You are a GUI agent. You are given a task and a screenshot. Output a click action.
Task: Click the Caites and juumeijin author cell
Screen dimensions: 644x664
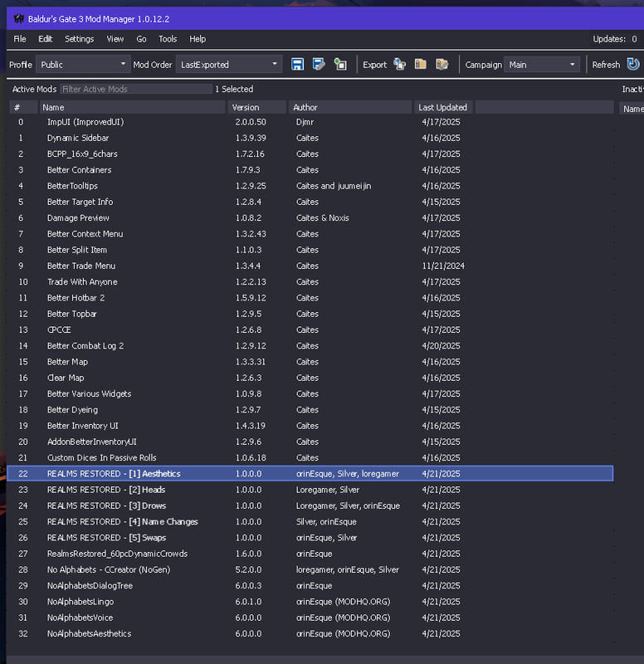coord(334,186)
